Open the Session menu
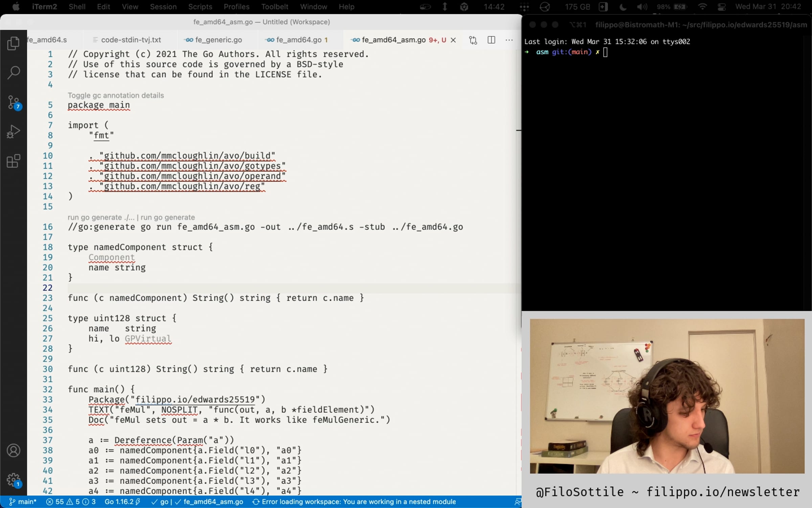This screenshot has height=508, width=812. click(x=163, y=7)
